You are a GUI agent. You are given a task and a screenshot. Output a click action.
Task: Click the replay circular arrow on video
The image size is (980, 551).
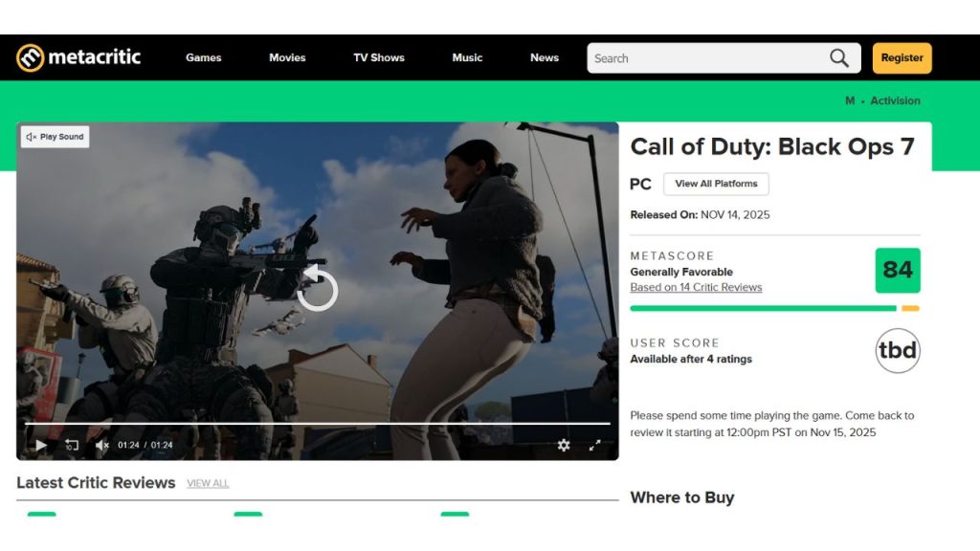click(317, 291)
